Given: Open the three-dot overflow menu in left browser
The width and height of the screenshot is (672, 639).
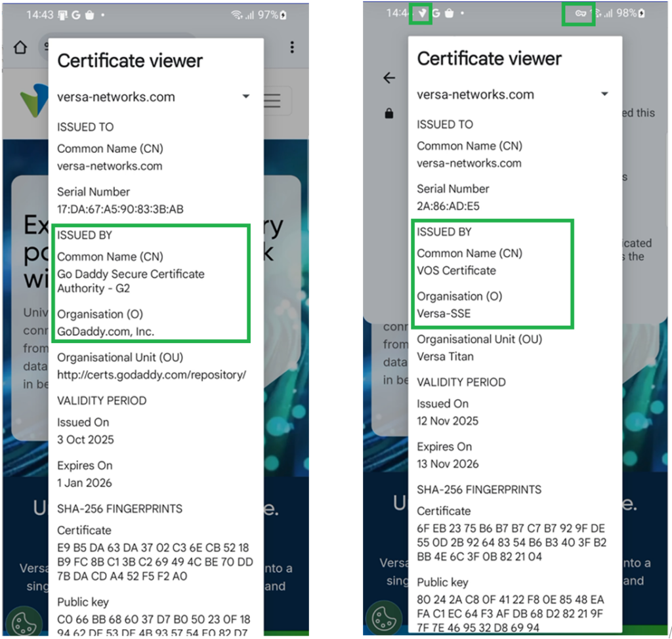Looking at the screenshot, I should pos(292,47).
